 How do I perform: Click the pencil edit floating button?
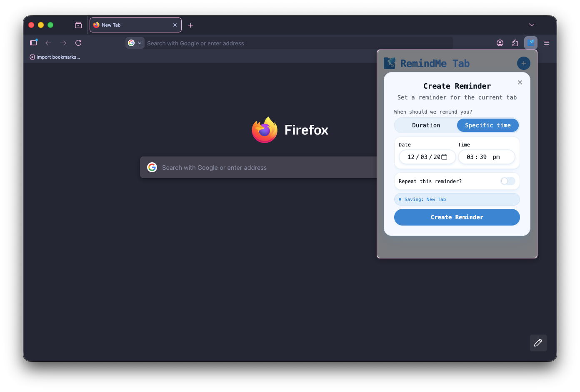[x=538, y=343]
